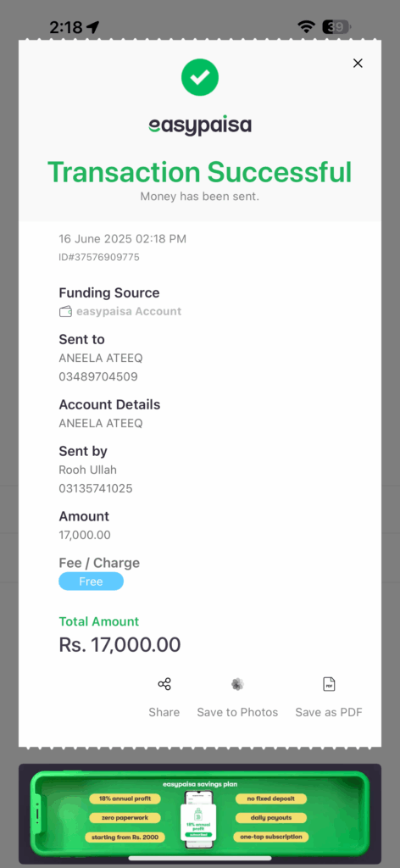Viewport: 400px width, 868px height.
Task: Tap the wallet icon beside easypaisa Account
Action: pos(65,312)
